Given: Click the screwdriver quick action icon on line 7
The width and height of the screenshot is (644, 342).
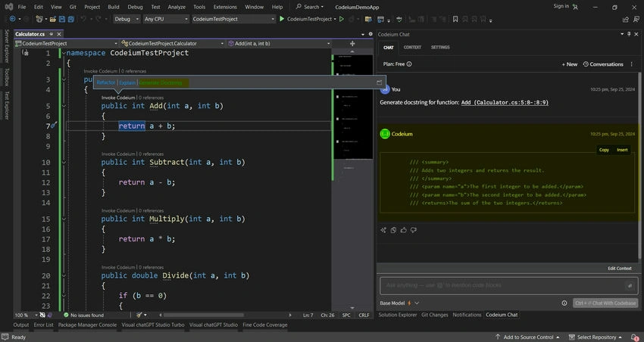Looking at the screenshot, I should (53, 126).
